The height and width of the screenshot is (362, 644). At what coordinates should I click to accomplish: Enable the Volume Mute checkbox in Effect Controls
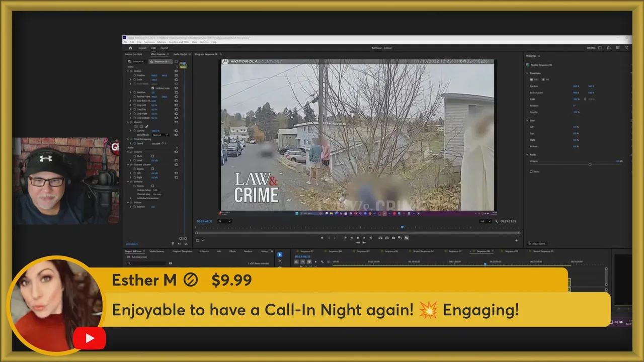tap(152, 156)
